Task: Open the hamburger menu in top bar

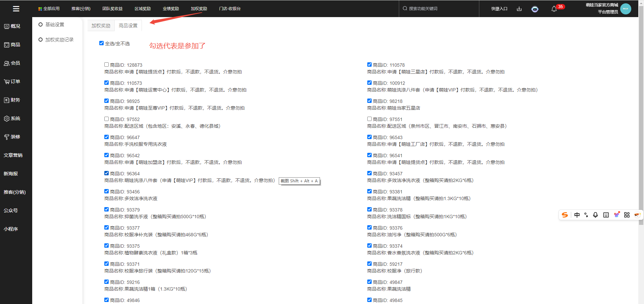Action: pyautogui.click(x=16, y=9)
